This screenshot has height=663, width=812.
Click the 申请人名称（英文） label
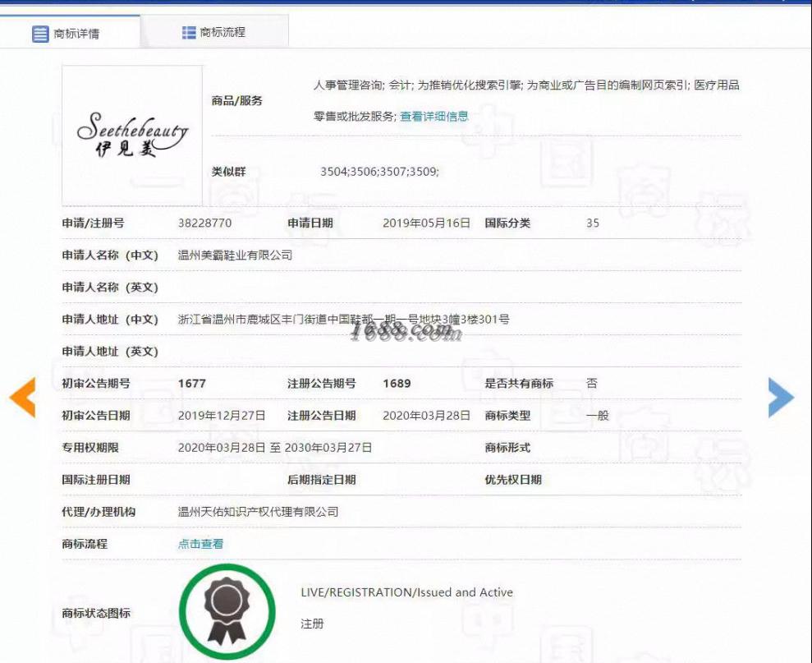click(110, 288)
